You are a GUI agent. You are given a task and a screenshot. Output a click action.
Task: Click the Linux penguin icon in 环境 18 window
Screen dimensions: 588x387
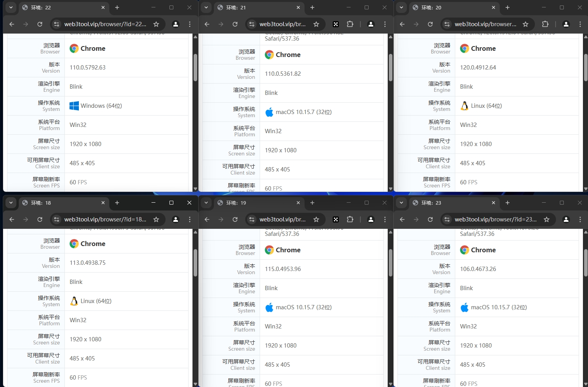pos(74,301)
